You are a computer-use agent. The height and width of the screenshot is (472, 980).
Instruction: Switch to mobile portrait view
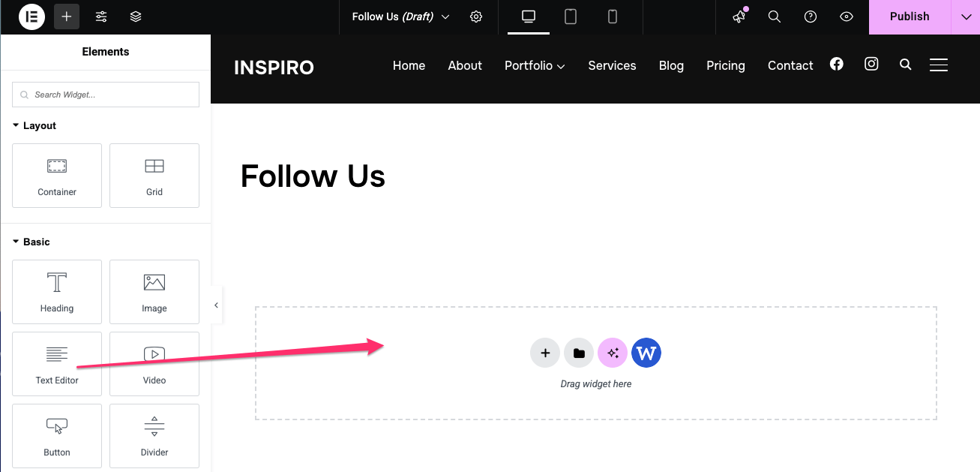[613, 17]
